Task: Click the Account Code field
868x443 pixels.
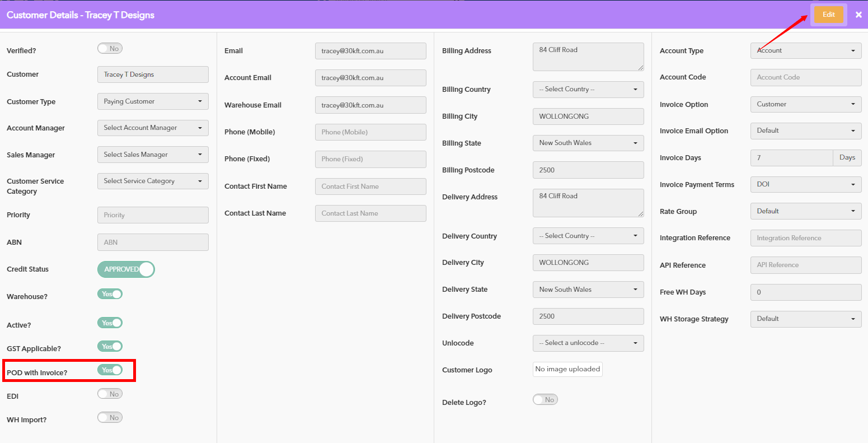Action: 806,77
